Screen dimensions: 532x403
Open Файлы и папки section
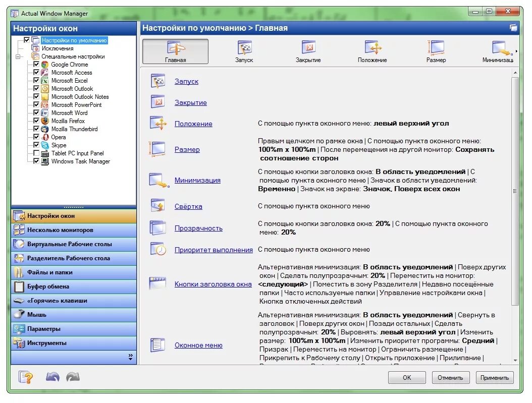pyautogui.click(x=74, y=272)
